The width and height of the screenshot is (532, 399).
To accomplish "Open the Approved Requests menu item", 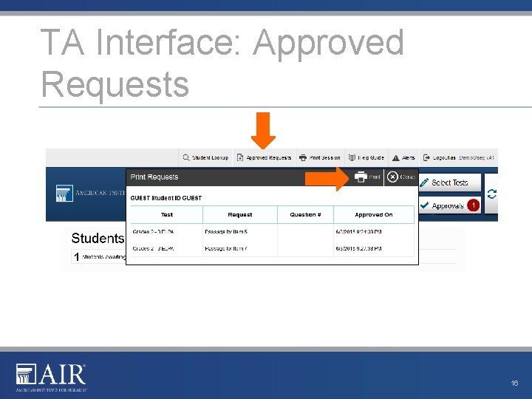I will click(264, 158).
